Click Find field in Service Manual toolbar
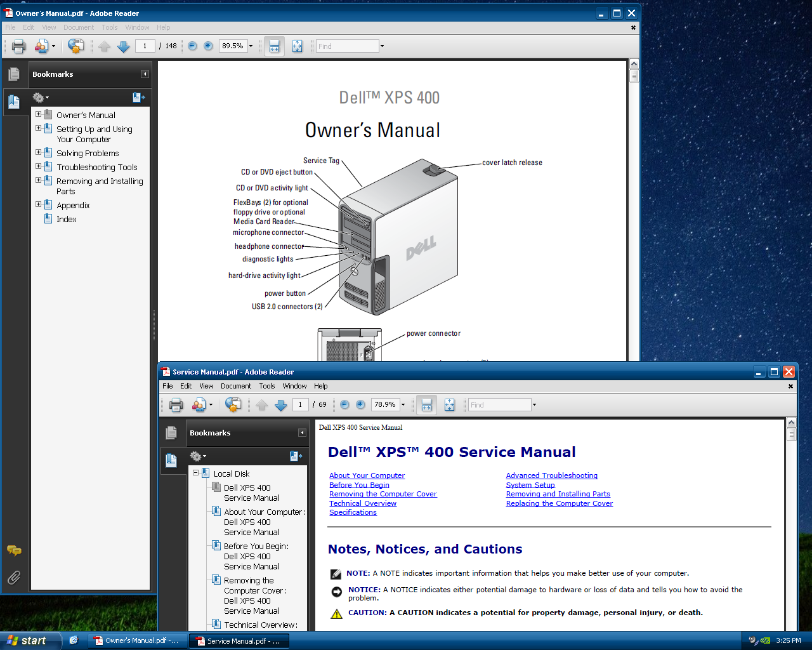The width and height of the screenshot is (812, 650). click(x=500, y=404)
